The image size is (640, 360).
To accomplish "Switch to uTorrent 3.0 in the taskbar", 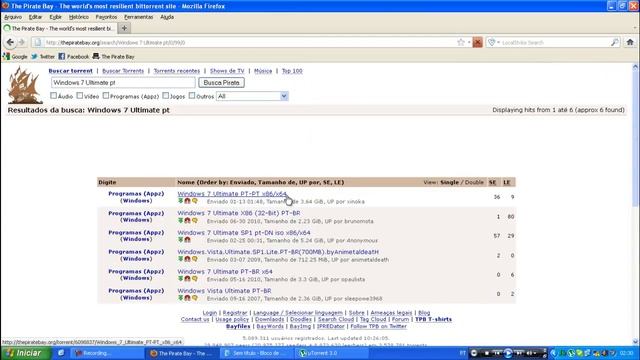I will (x=332, y=353).
